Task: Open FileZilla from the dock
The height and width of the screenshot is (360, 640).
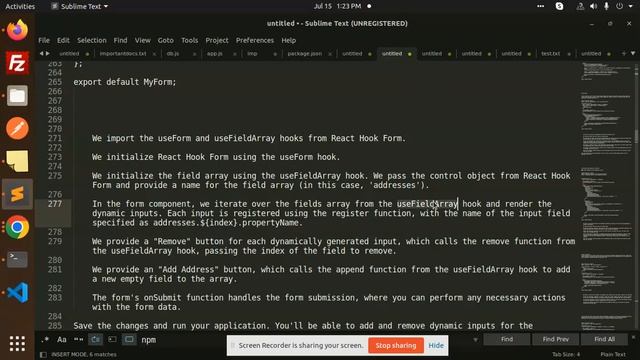Action: [x=17, y=63]
